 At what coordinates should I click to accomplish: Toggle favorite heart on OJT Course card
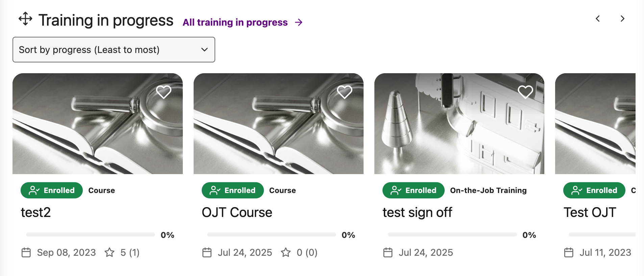(x=344, y=92)
